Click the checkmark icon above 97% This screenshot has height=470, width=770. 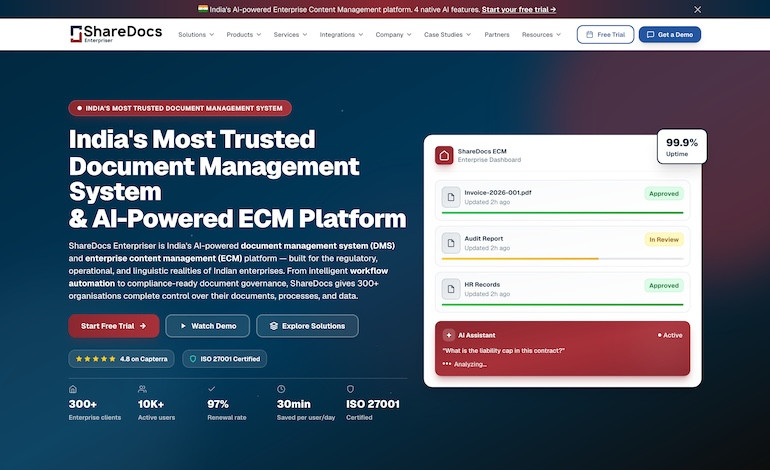click(x=212, y=389)
